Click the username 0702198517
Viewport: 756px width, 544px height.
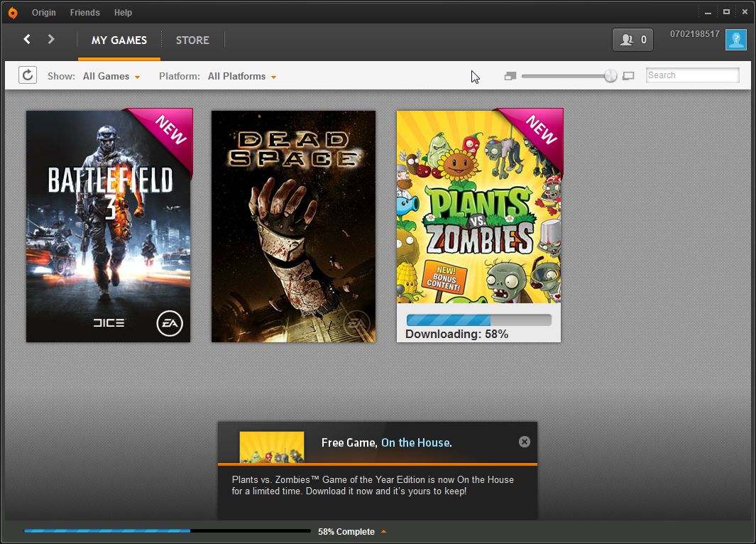[694, 34]
